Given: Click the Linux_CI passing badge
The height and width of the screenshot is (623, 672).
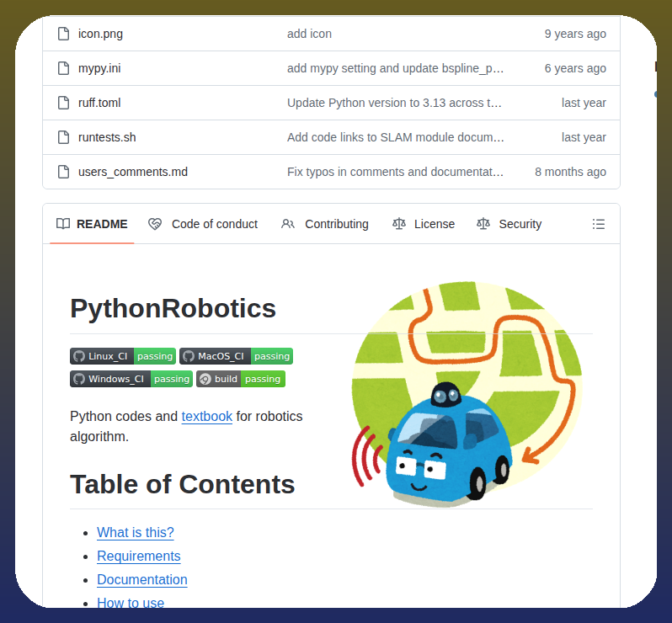Looking at the screenshot, I should pos(123,356).
